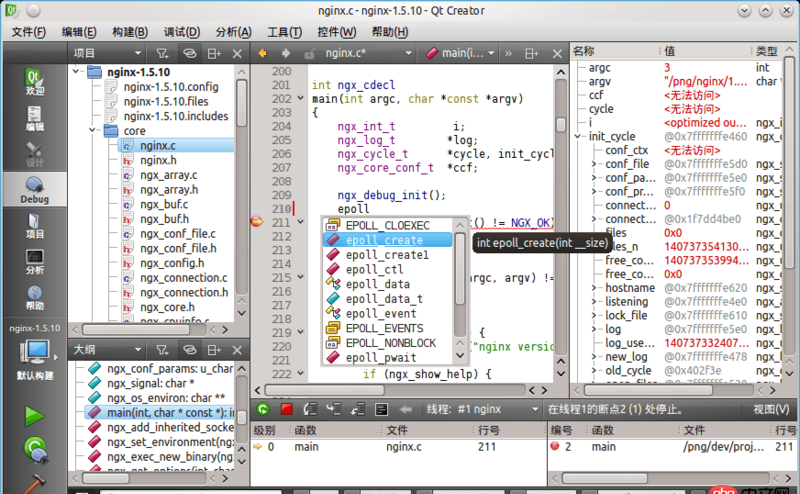This screenshot has width=800, height=494.
Task: Toggle code folding arrow at line 202
Action: click(302, 99)
